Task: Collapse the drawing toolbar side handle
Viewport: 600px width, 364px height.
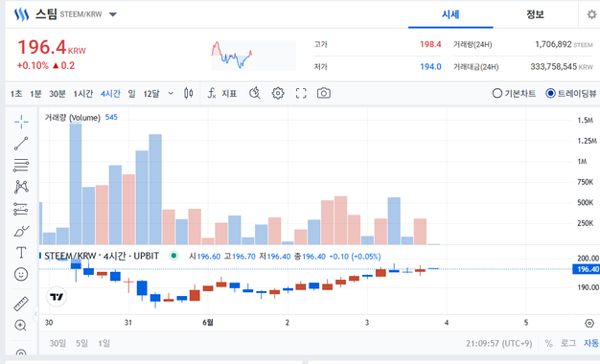Action: [x=36, y=314]
